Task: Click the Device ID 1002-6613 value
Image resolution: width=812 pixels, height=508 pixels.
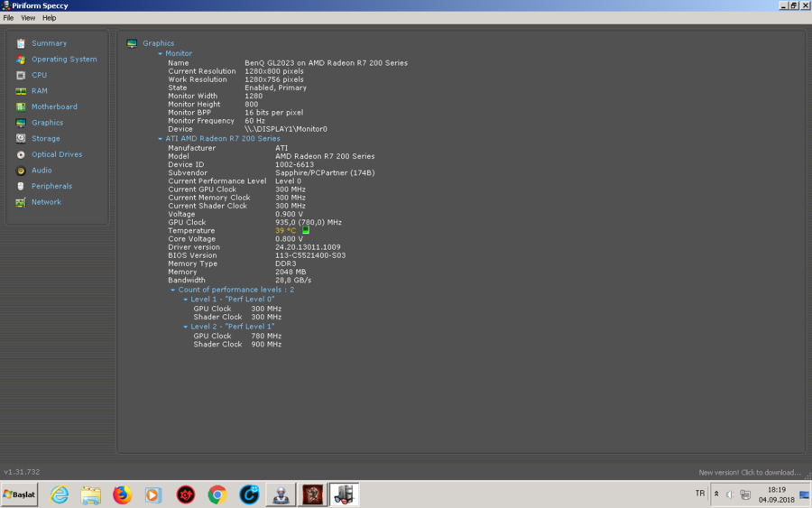Action: click(294, 165)
